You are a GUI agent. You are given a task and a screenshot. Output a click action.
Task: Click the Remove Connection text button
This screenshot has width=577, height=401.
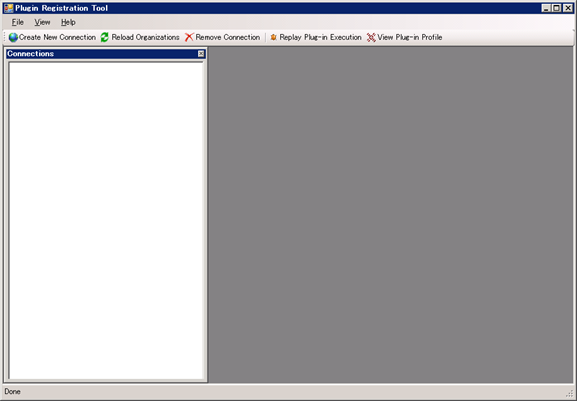pos(228,37)
